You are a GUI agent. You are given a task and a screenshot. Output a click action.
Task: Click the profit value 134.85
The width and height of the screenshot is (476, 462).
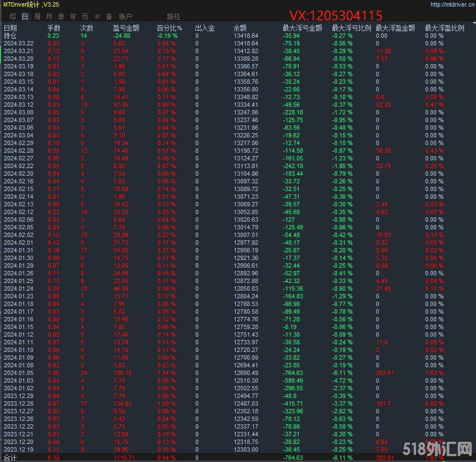123,403
